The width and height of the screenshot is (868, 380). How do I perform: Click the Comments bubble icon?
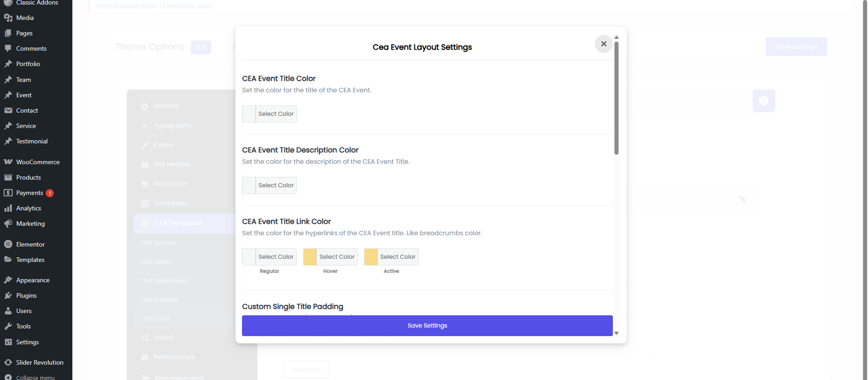[8, 48]
